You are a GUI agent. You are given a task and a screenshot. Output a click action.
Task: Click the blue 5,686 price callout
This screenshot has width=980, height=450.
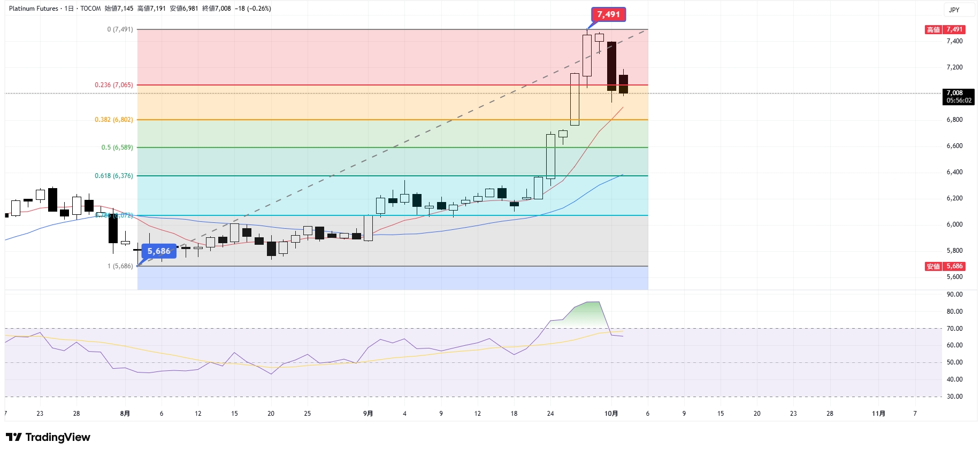click(x=159, y=251)
